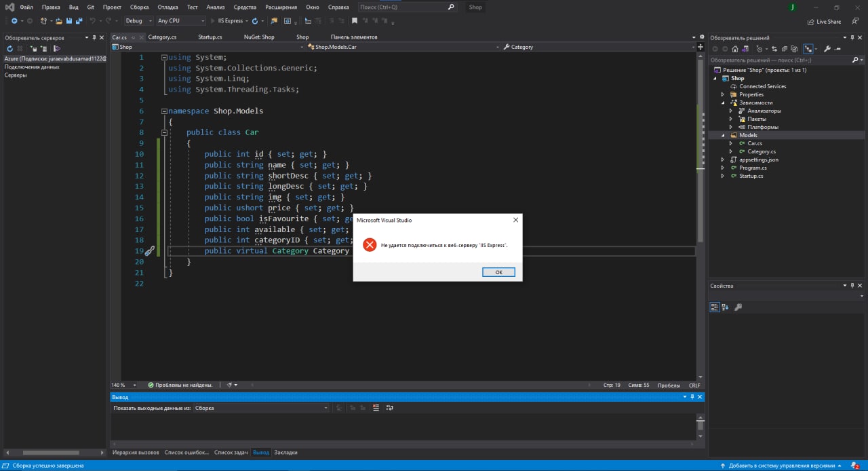Switch to Закладки bottom tab
Screen dimensions: 868x471
click(285, 452)
